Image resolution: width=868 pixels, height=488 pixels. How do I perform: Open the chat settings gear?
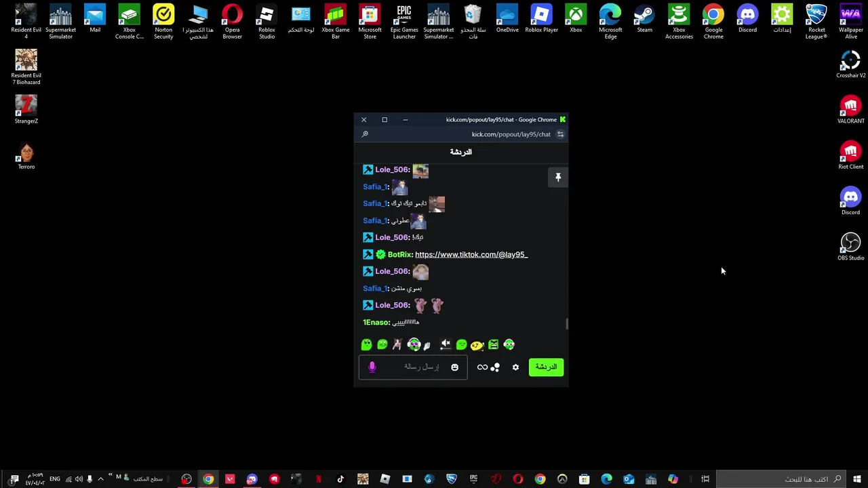click(x=515, y=367)
